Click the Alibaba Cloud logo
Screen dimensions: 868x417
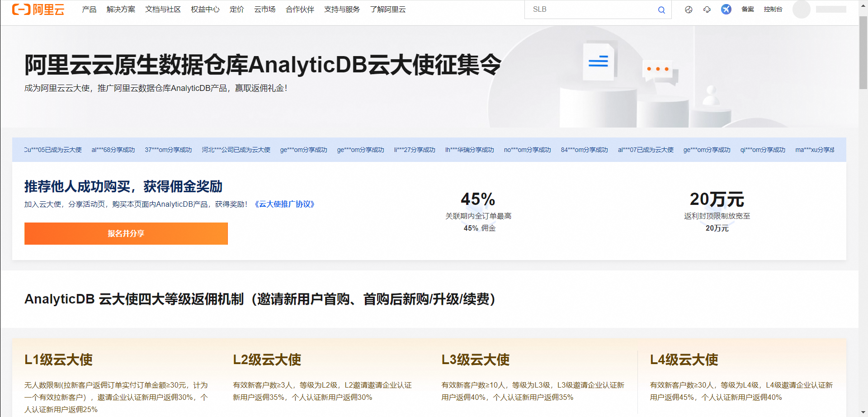pos(38,9)
